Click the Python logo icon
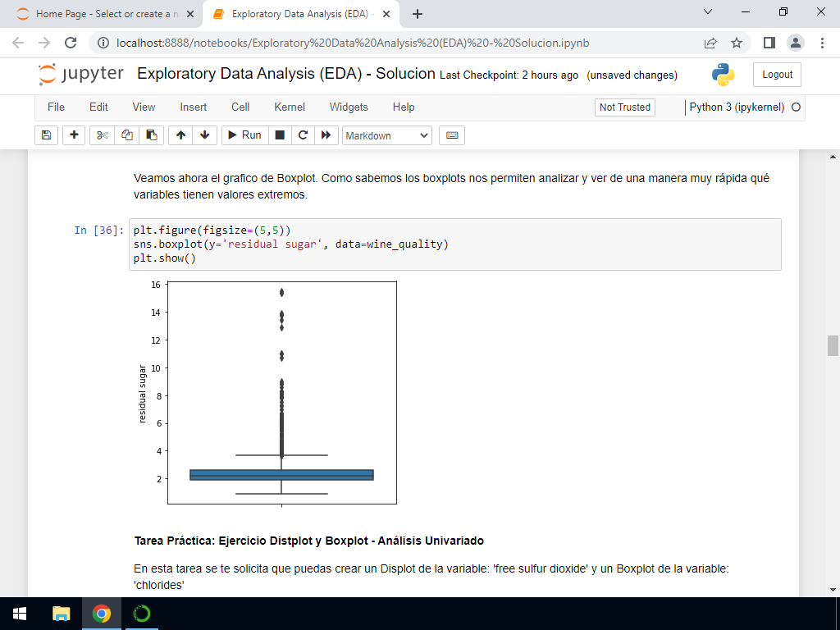This screenshot has width=840, height=630. click(x=723, y=75)
